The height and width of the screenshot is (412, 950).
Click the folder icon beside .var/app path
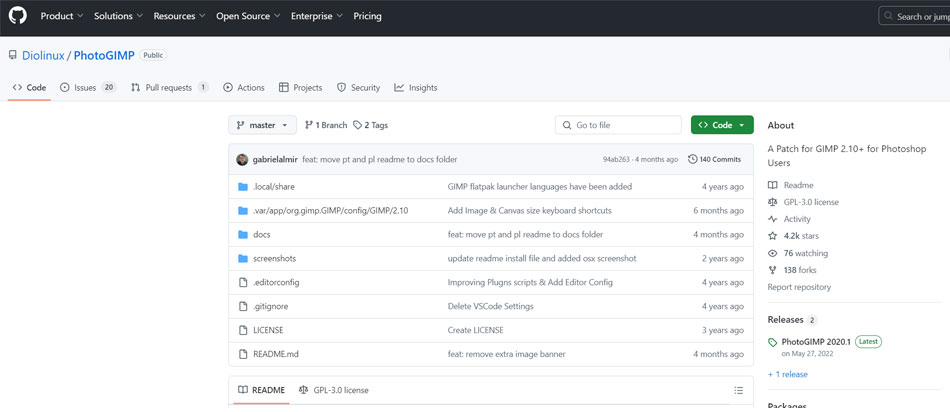click(x=243, y=211)
